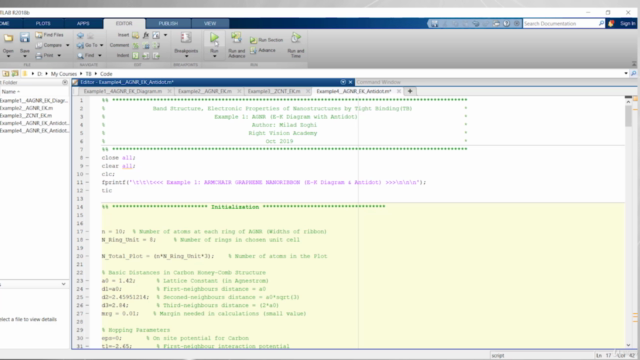Viewport: 640px width, 360px height.
Task: Open a file with the Open folder icon
Action: [8, 38]
